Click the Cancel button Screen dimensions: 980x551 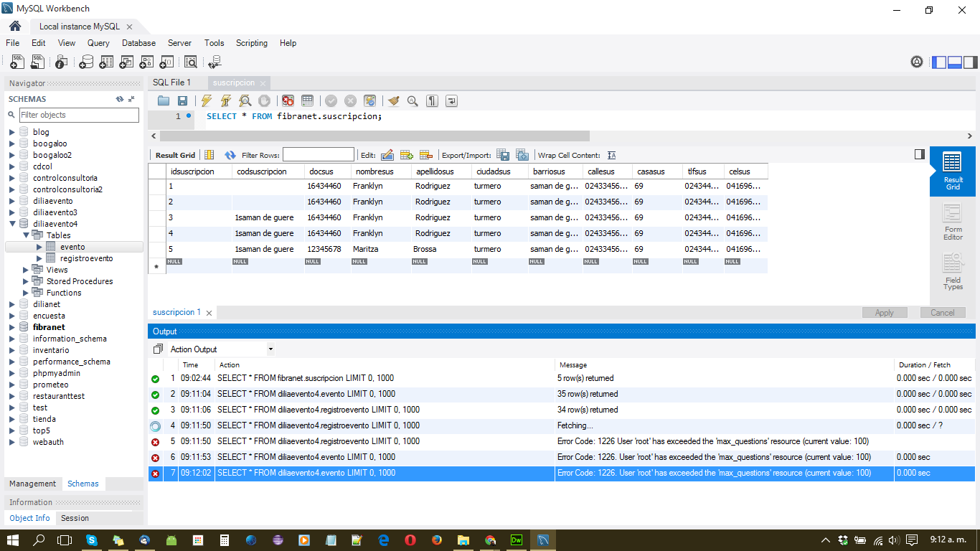click(943, 313)
